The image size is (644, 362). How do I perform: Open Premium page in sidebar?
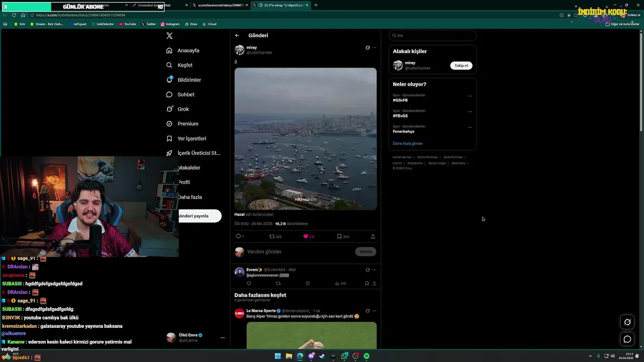pos(182,124)
